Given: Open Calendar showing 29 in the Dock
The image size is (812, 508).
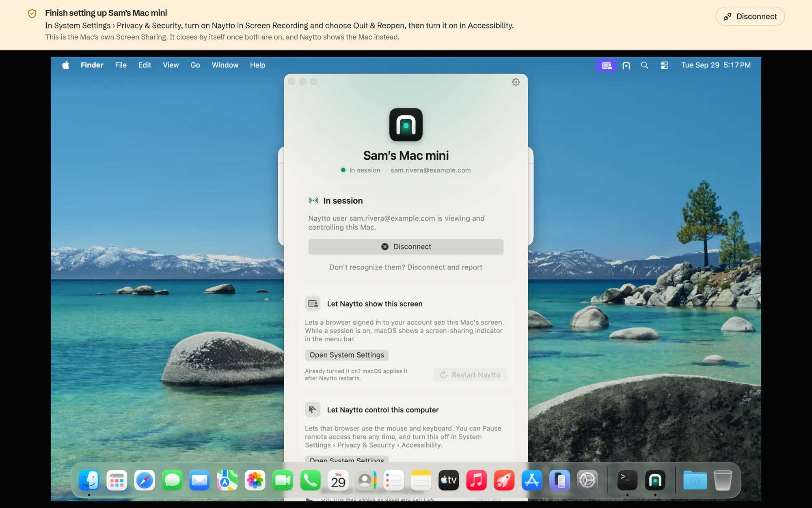Looking at the screenshot, I should (x=338, y=480).
